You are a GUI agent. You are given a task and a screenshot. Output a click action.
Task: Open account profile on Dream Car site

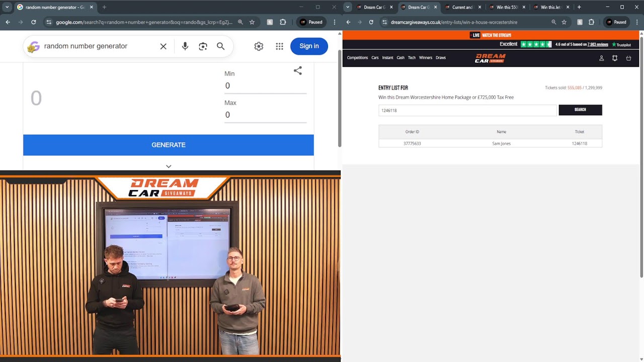pyautogui.click(x=601, y=58)
